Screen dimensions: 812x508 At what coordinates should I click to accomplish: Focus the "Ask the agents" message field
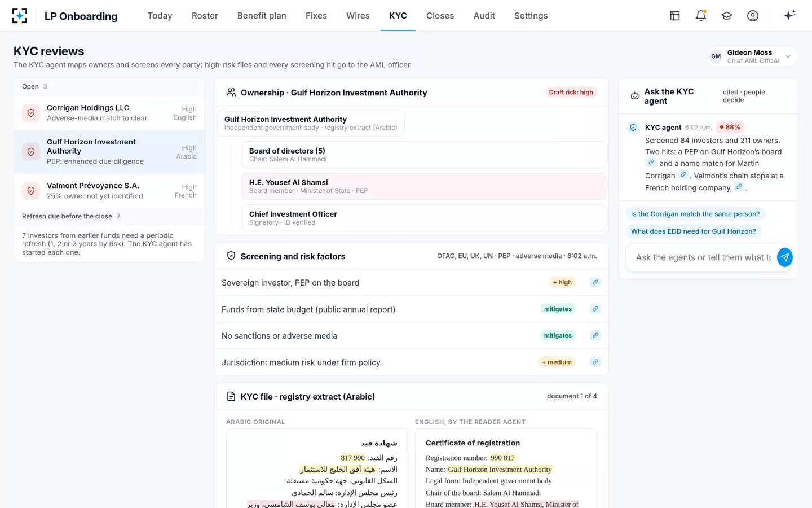coord(703,257)
